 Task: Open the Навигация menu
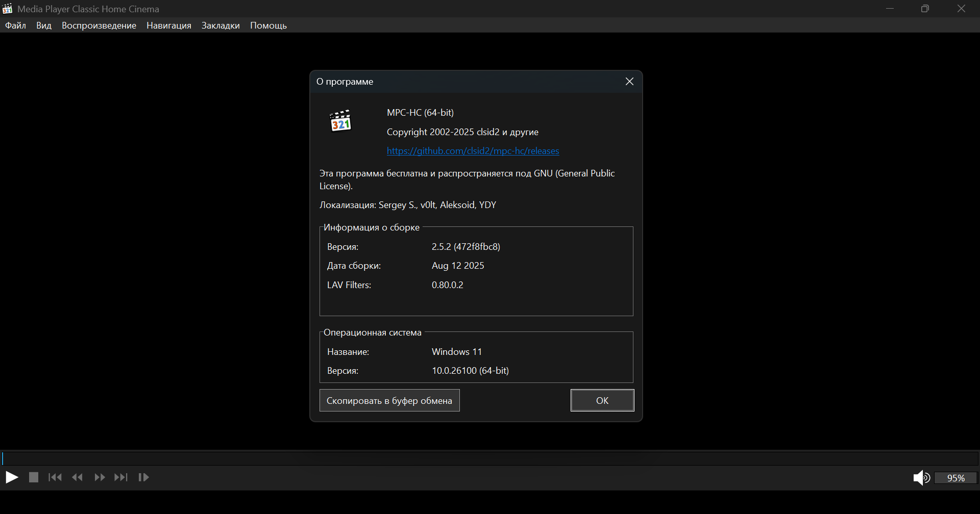tap(169, 25)
